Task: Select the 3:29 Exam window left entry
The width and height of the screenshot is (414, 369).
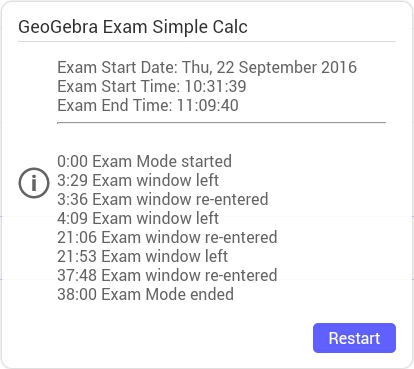Action: pyautogui.click(x=138, y=180)
